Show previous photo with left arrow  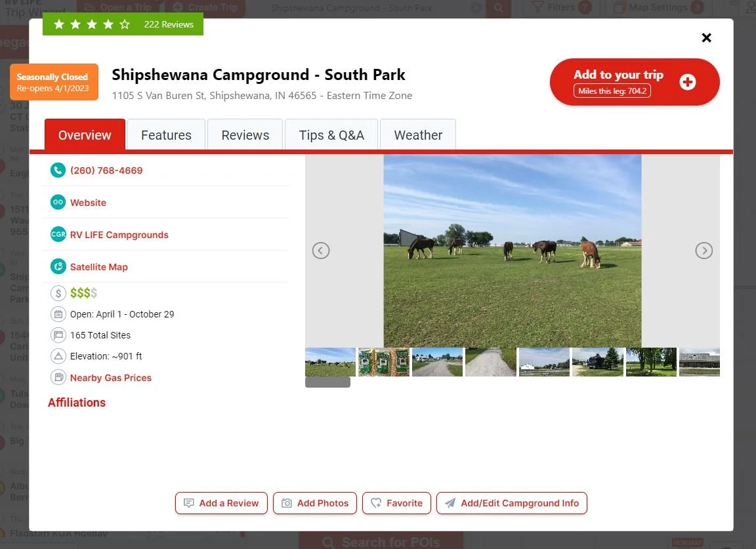point(321,251)
